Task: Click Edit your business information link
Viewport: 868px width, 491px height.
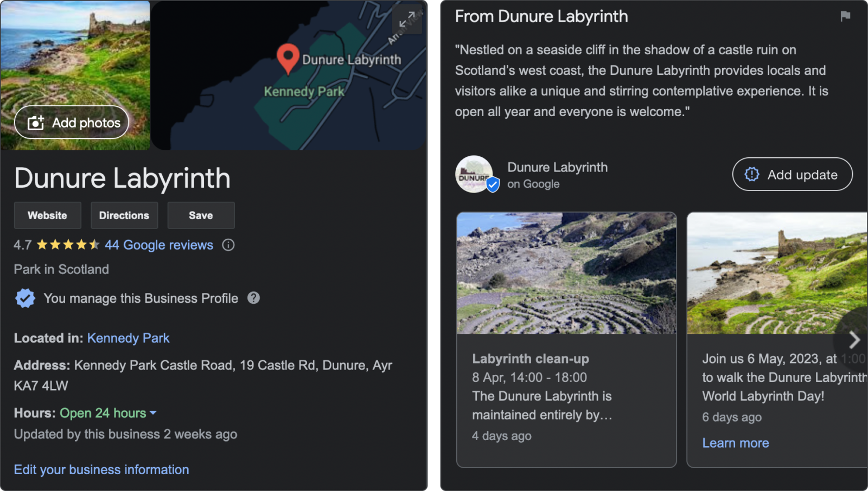Action: click(101, 469)
